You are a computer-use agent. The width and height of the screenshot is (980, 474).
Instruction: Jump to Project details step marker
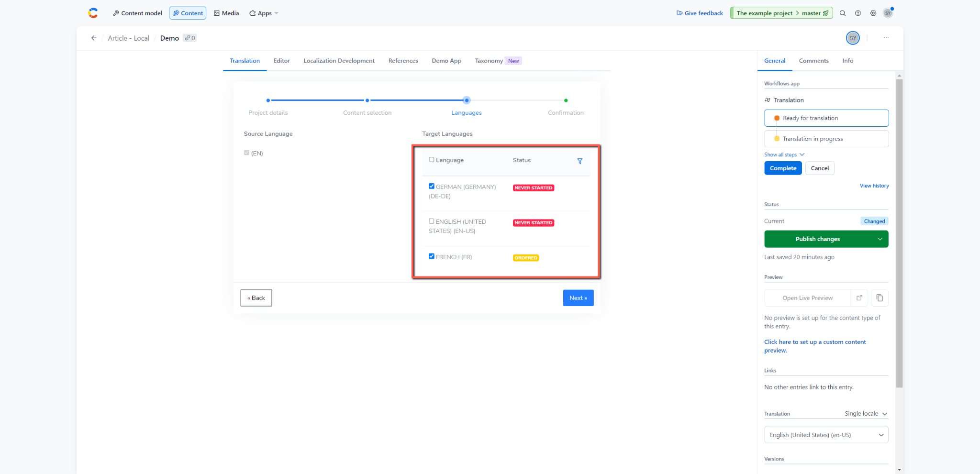click(268, 100)
